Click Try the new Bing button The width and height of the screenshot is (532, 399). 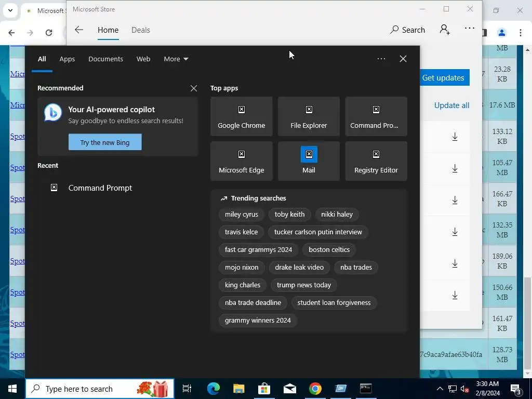click(105, 142)
